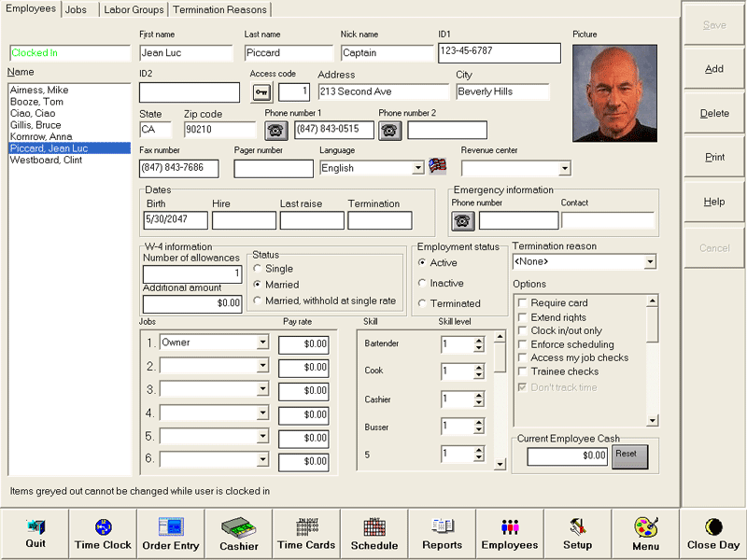
Task: Open Time Cards from the bottom toolbar
Action: (306, 534)
